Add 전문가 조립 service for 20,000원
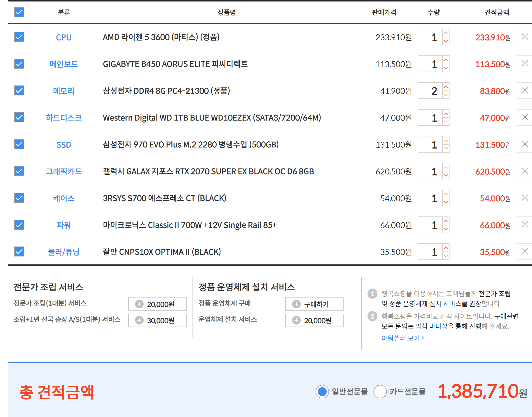The image size is (532, 417). [157, 304]
